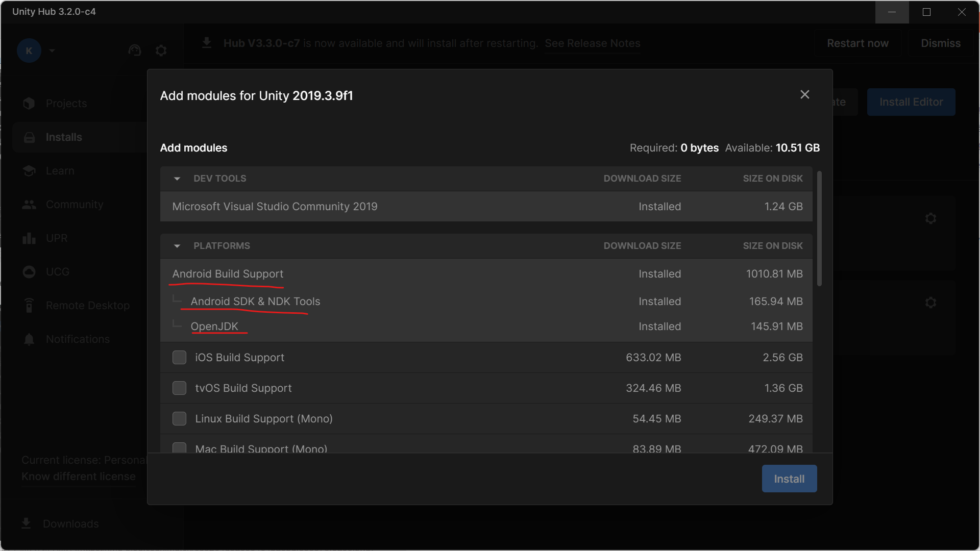980x551 pixels.
Task: Click the module list scrollbar
Action: [819, 229]
